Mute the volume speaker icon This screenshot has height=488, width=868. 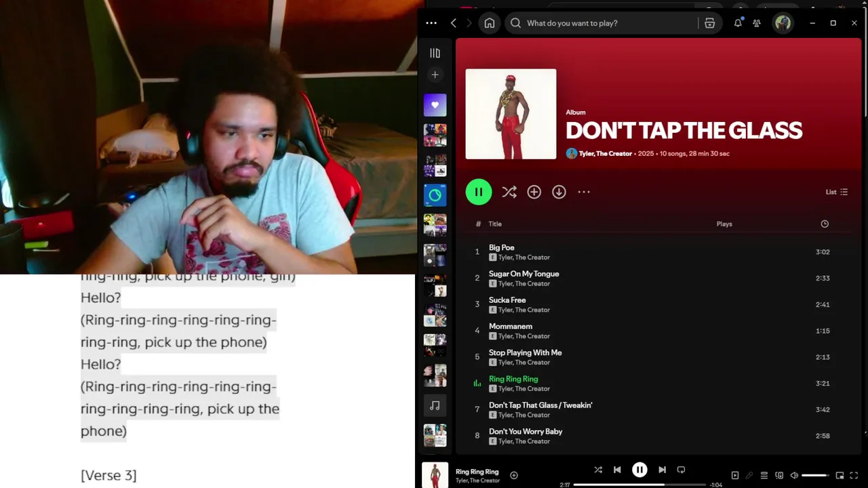(x=794, y=476)
